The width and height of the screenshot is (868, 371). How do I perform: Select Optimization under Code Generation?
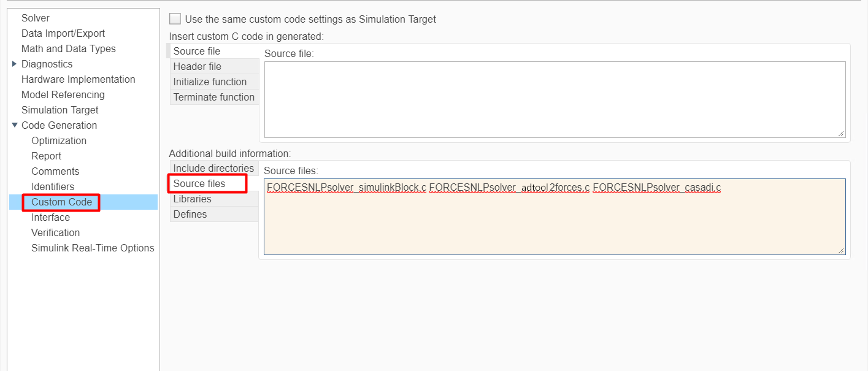click(x=59, y=140)
